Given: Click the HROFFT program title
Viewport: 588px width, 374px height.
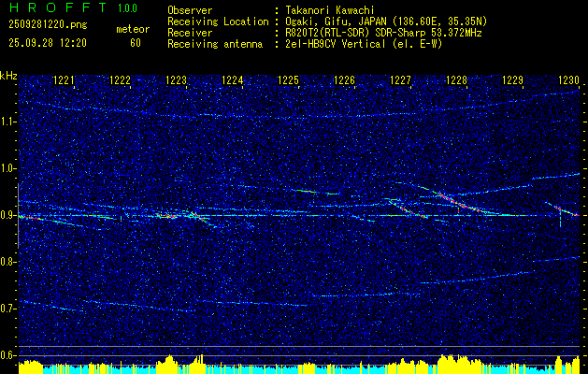Looking at the screenshot, I should [x=58, y=7].
